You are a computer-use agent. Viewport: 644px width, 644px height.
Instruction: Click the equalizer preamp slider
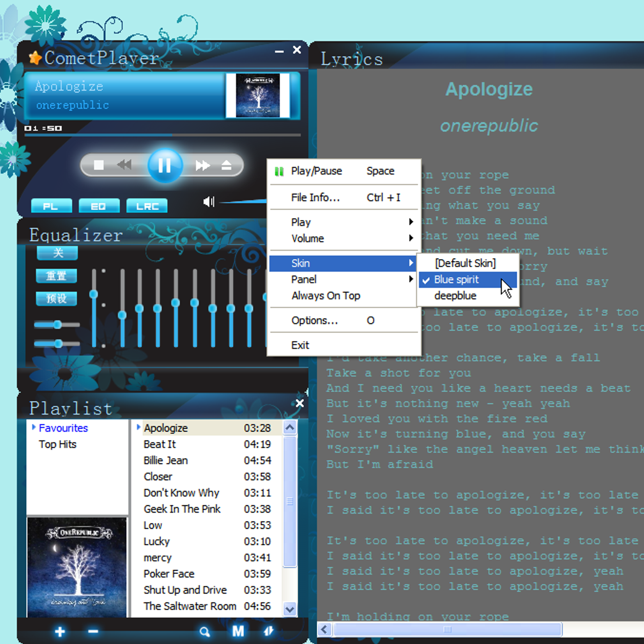pyautogui.click(x=94, y=308)
